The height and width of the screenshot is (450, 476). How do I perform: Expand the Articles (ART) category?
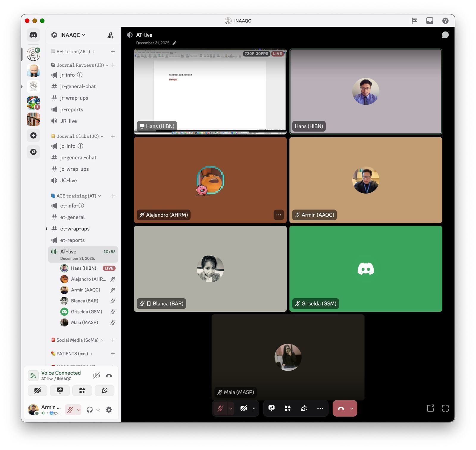click(73, 51)
